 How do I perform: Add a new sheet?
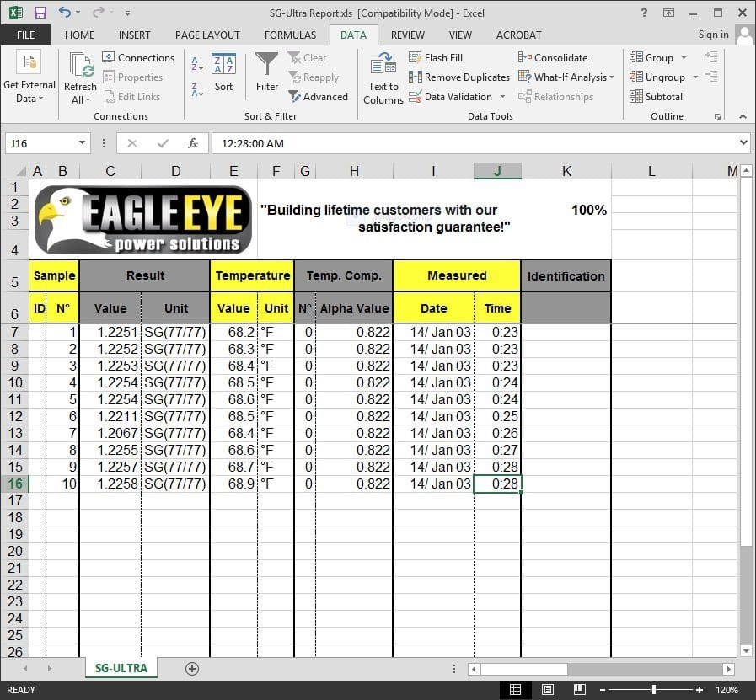click(x=192, y=669)
